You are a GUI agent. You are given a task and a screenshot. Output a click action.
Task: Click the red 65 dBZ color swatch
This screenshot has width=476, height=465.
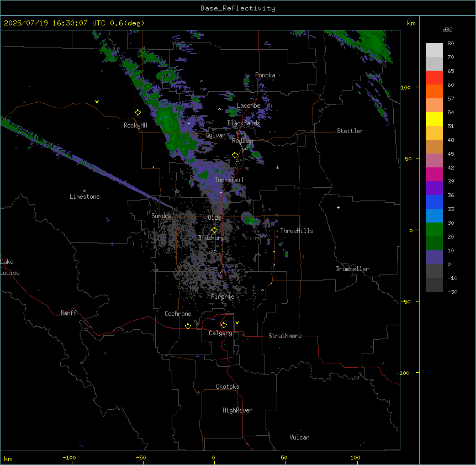pyautogui.click(x=434, y=78)
